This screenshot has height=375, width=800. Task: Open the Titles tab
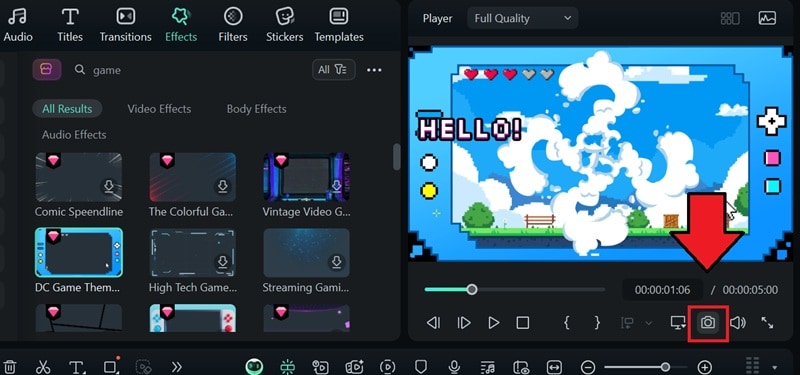tap(70, 24)
